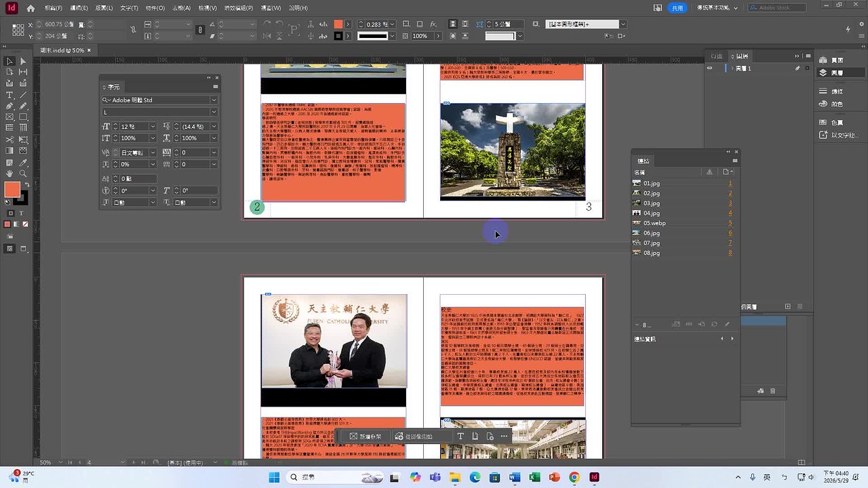Select the Pencil tool
The width and height of the screenshot is (868, 488).
coord(22,106)
